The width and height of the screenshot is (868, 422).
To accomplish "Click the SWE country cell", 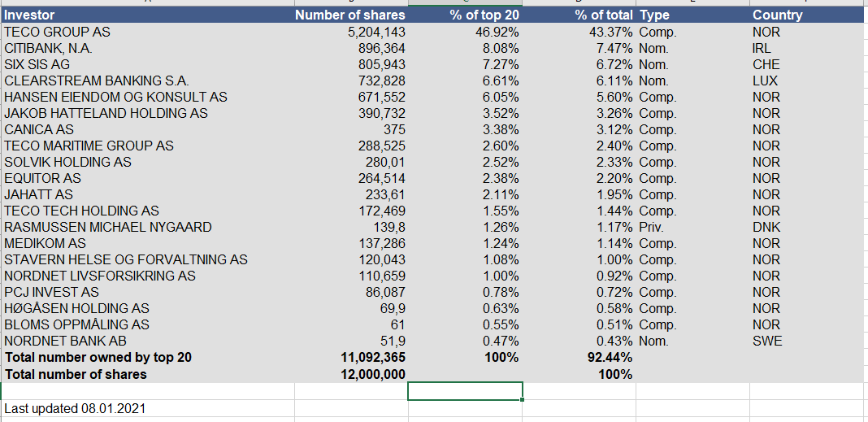I will click(x=766, y=341).
